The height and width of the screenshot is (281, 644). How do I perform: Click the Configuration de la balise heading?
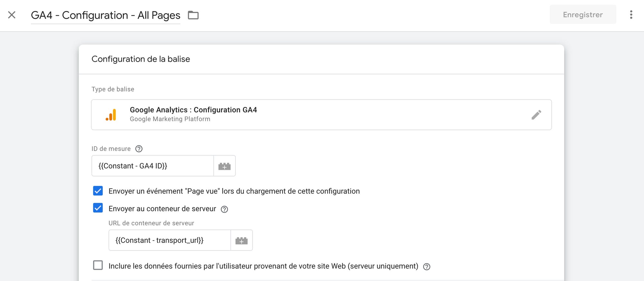tap(141, 59)
